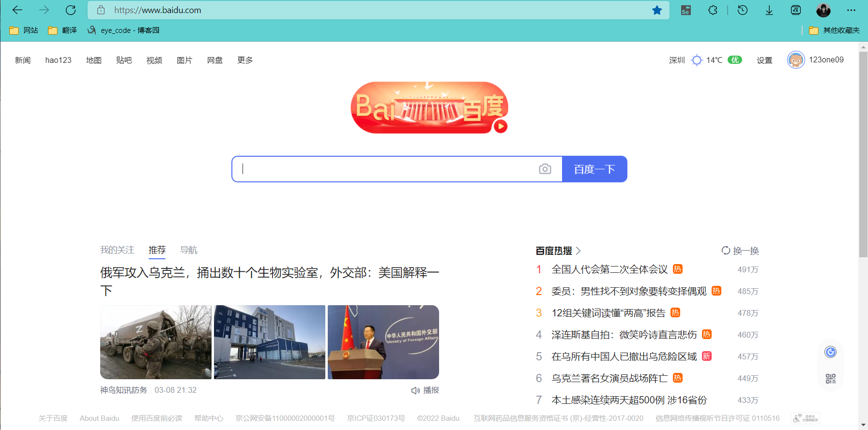Screen dimensions: 868x430
Task: Open the eye_code - 博客园 bookmark
Action: [x=123, y=30]
